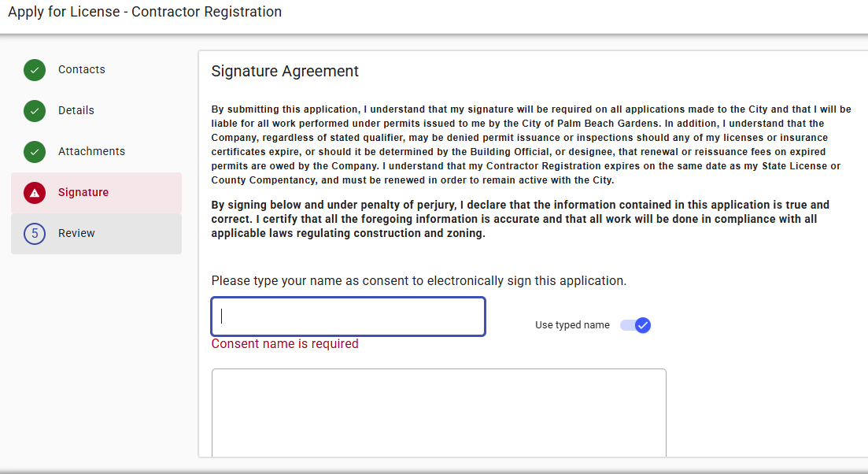Click the green checkmark icon beside Contacts
The width and height of the screenshot is (868, 474).
pos(35,70)
